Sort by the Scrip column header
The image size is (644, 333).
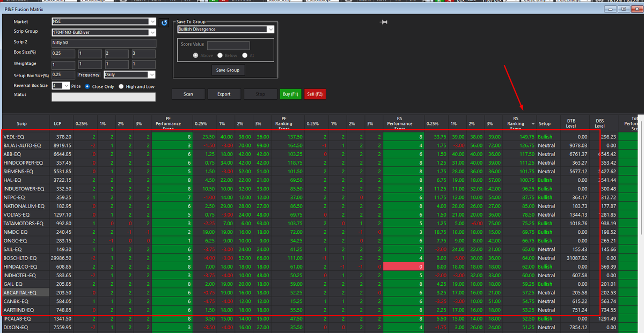(x=22, y=123)
